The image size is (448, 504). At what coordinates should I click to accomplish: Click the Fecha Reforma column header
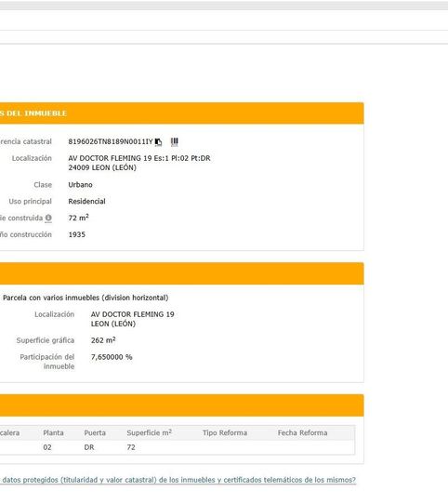pos(302,433)
